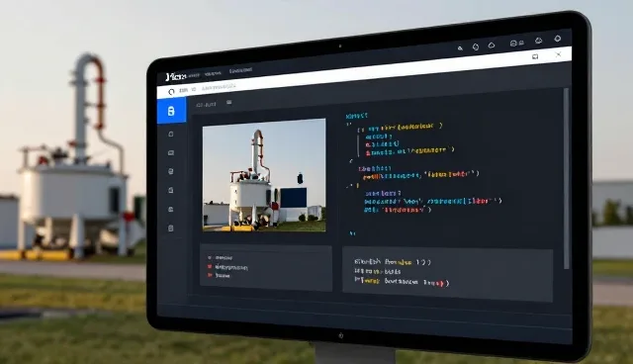The image size is (633, 364).
Task: Click the fifth sidebar icon below the blue tile
Action: 171,209
